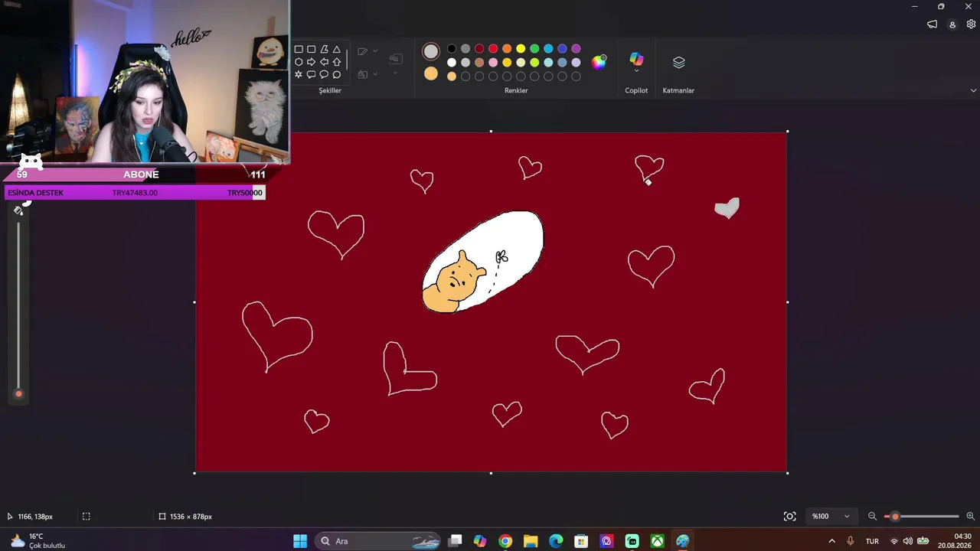
Task: Click the Ara search box in the taskbar
Action: pyautogui.click(x=377, y=541)
